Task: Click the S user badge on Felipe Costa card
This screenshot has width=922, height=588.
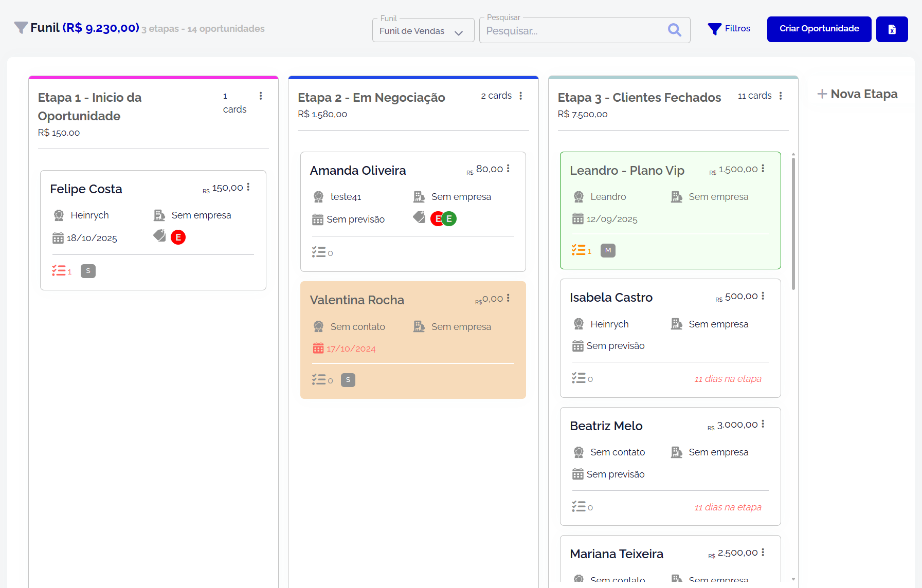Action: [88, 271]
